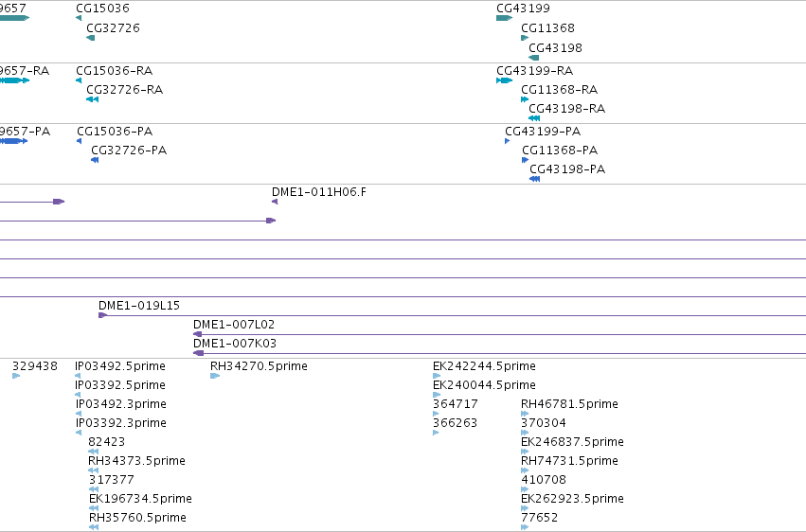Click the RH34270.5prime arrow glyph
This screenshot has height=532, width=806.
coord(215,376)
